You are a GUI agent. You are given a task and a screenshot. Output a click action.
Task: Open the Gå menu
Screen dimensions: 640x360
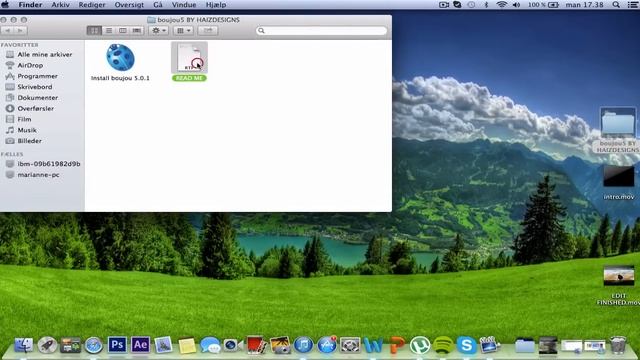coord(158,4)
